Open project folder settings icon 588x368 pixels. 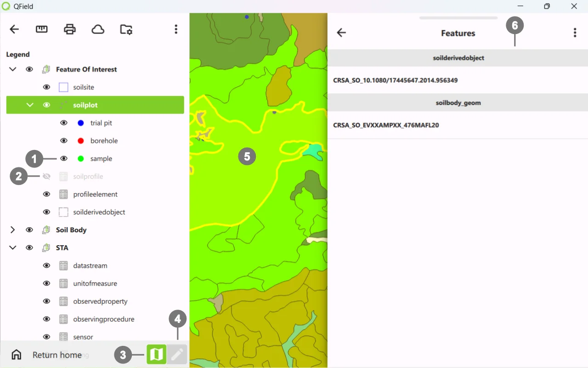126,29
